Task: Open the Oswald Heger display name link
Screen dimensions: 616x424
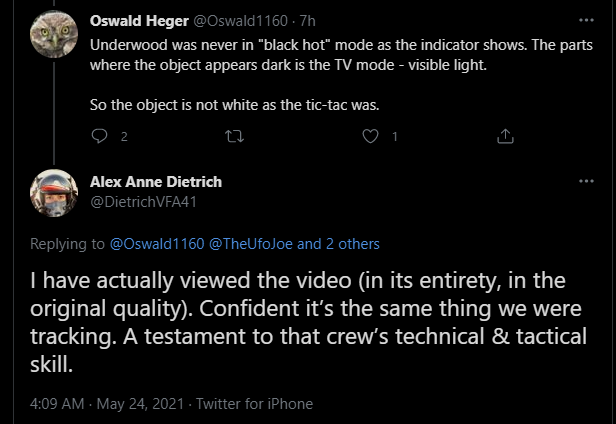Action: (x=136, y=20)
